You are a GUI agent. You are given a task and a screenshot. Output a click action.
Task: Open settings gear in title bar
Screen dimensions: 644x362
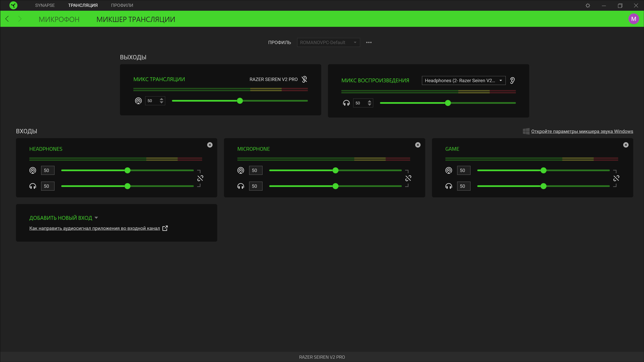(x=588, y=6)
